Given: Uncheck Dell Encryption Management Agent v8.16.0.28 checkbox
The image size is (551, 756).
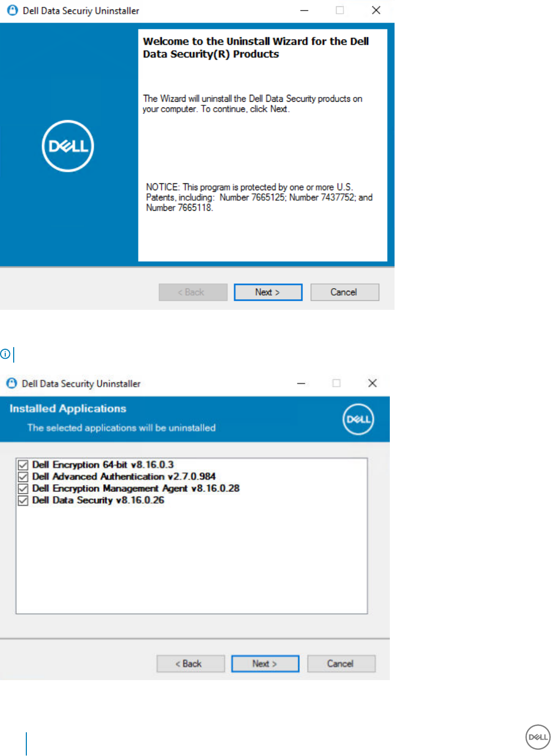Looking at the screenshot, I should 23,488.
